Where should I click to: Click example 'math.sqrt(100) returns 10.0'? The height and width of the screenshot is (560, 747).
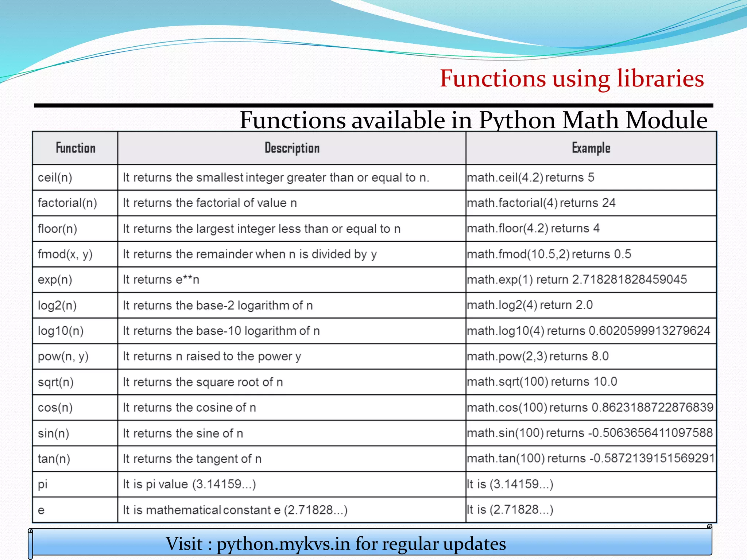pyautogui.click(x=542, y=382)
